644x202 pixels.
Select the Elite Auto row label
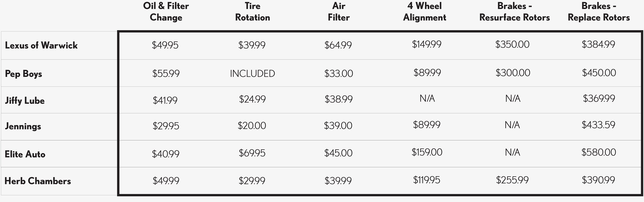[x=25, y=154]
